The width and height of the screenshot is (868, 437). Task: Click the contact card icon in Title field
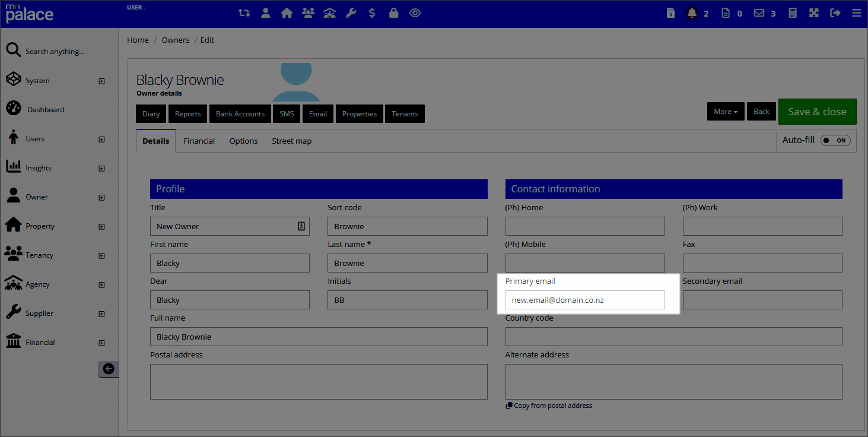301,226
